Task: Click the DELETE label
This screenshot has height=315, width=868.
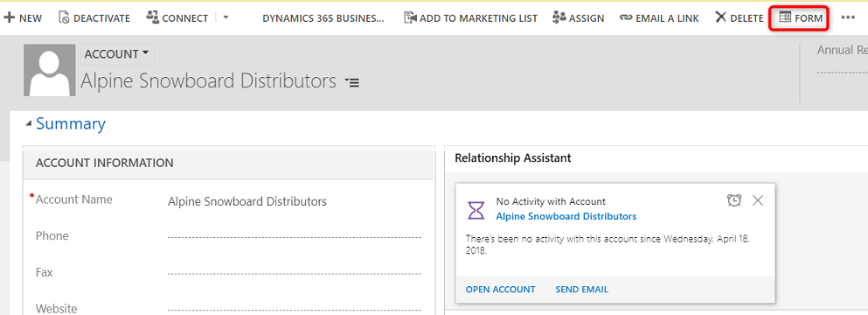Action: point(746,18)
